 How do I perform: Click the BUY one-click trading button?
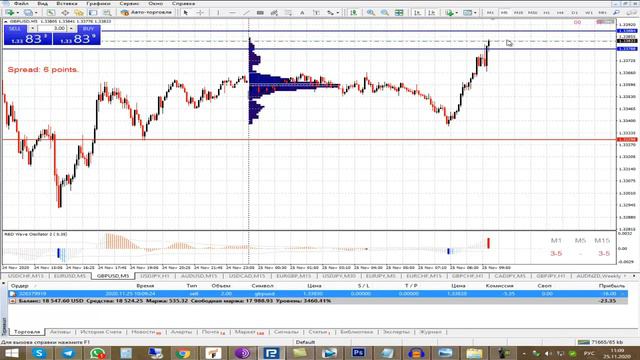point(88,29)
